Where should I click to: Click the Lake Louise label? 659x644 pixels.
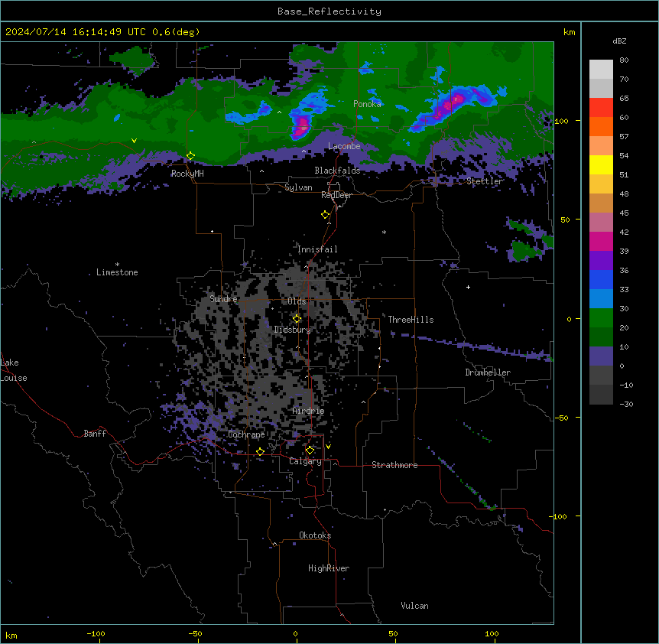(x=13, y=370)
